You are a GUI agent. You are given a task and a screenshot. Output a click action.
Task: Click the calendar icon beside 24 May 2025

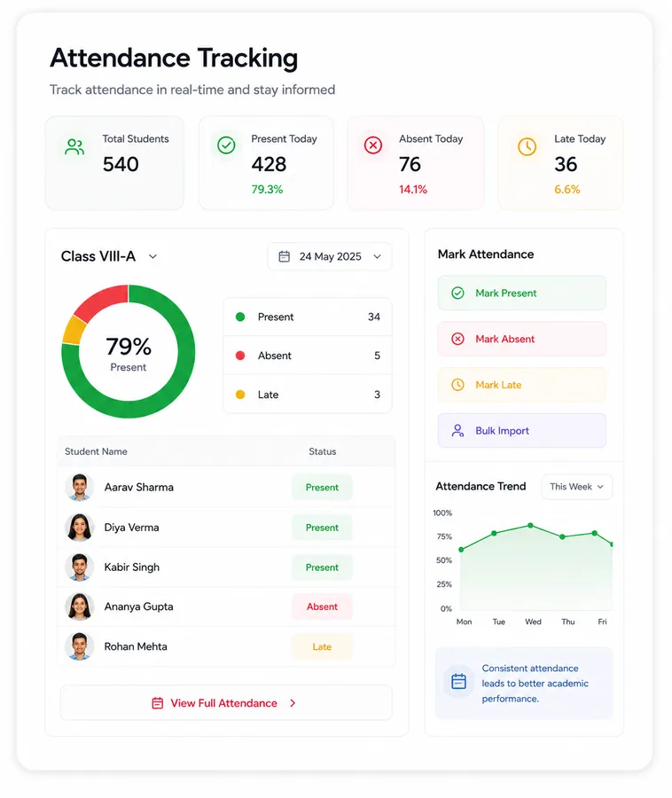click(285, 256)
